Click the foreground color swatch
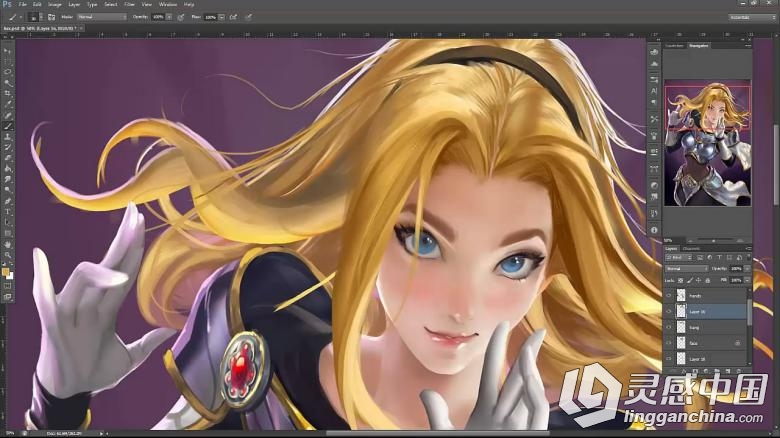The image size is (780, 438). 5,272
